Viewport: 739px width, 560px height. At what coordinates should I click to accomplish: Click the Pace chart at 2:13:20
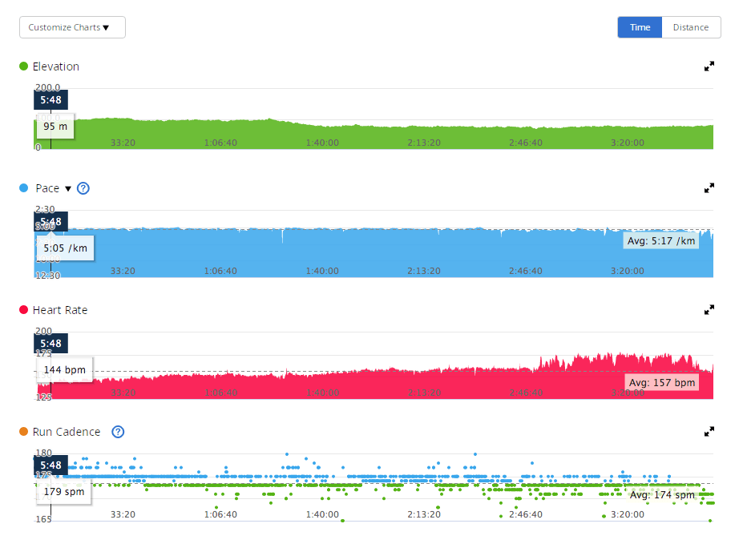(424, 252)
